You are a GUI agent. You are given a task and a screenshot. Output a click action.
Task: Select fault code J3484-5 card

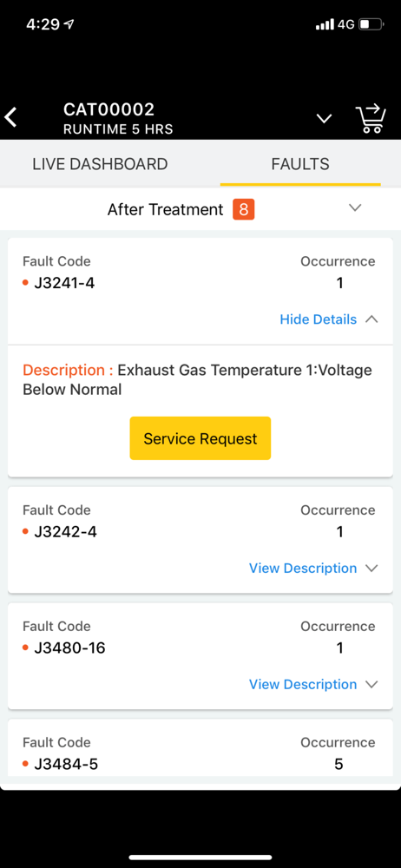coord(200,747)
